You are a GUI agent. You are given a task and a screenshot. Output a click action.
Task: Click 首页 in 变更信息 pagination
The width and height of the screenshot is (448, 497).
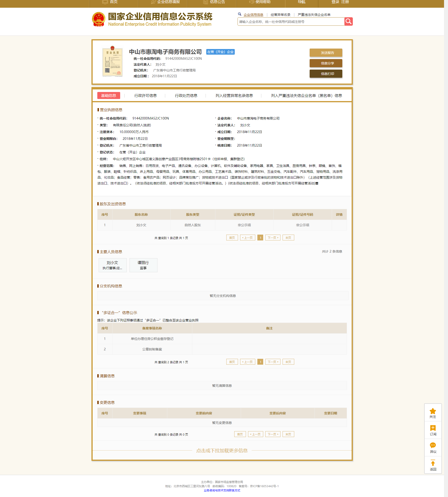[x=240, y=434]
